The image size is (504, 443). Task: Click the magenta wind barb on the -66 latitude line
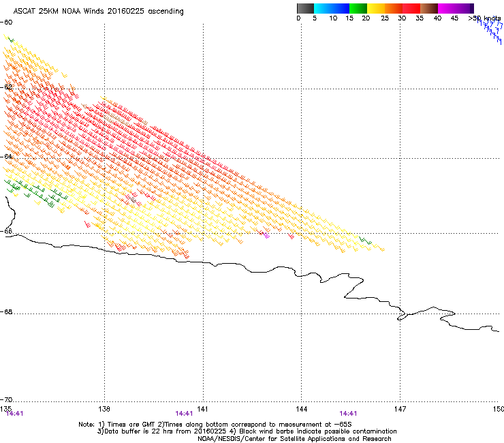tap(266, 236)
